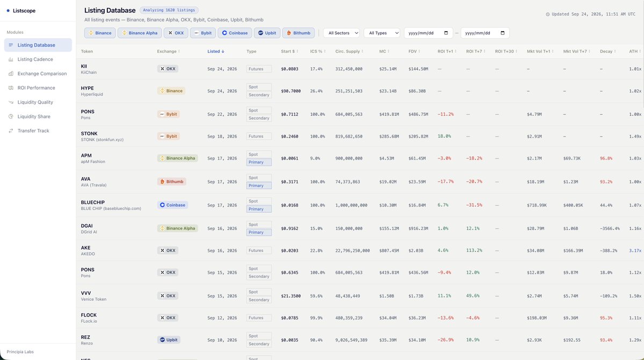Image resolution: width=644 pixels, height=360 pixels.
Task: Click the Exchange Comparison sidebar icon
Action: click(x=11, y=74)
